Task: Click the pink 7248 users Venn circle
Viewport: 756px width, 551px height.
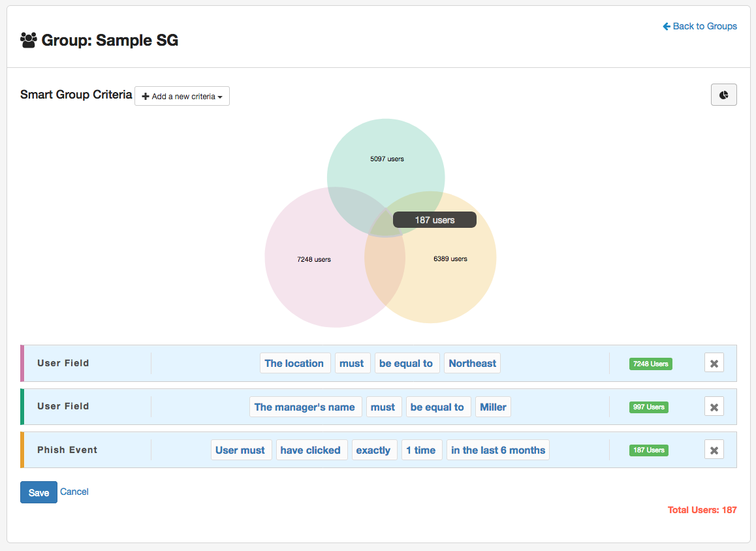Action: tap(313, 274)
